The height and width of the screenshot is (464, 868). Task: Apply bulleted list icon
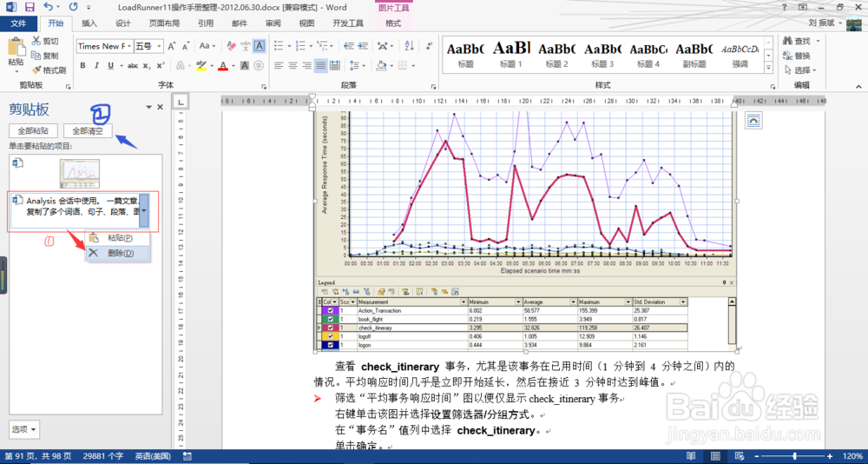[279, 46]
